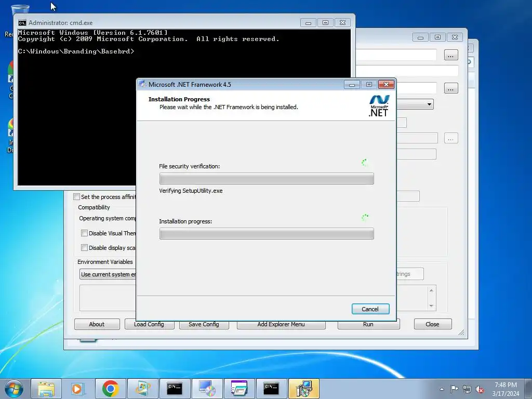
Task: Click the scroll down arrow of the variables box
Action: pos(431,305)
